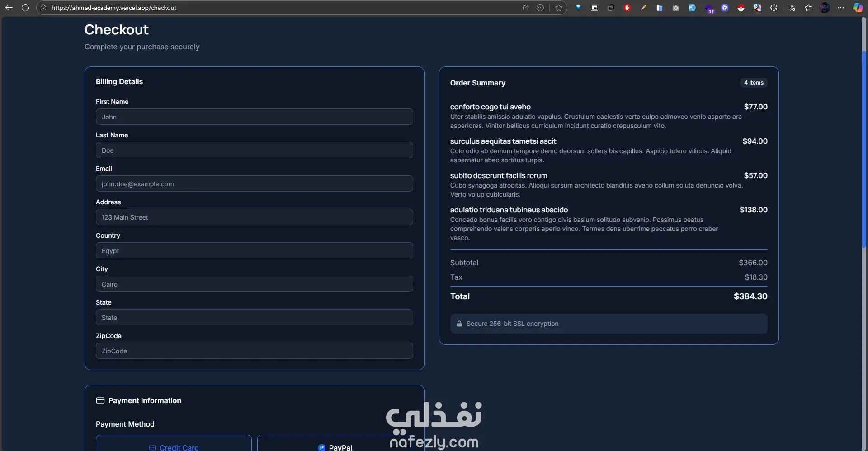Open the browser profile avatar
Viewport: 868px width, 451px height.
(x=825, y=8)
